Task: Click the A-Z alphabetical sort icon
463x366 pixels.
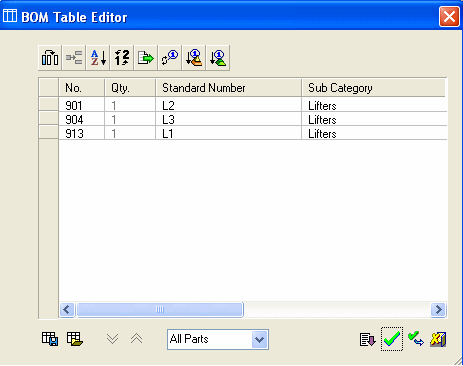Action: [98, 58]
